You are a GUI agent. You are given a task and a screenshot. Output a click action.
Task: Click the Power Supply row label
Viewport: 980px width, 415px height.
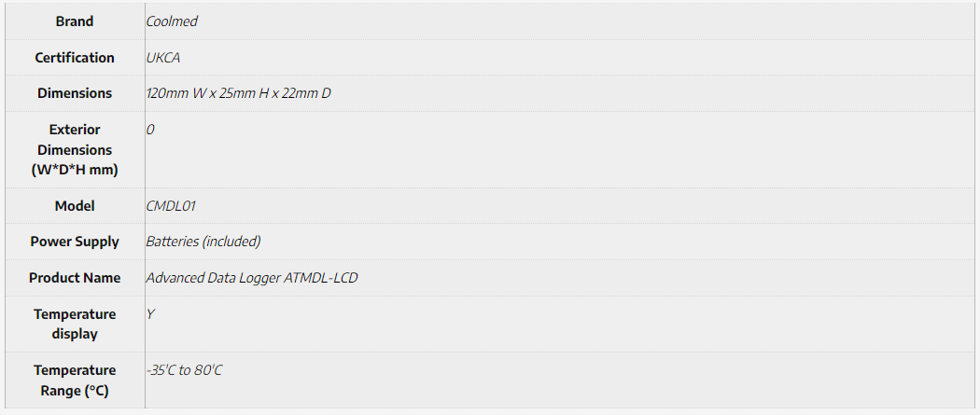tap(75, 242)
